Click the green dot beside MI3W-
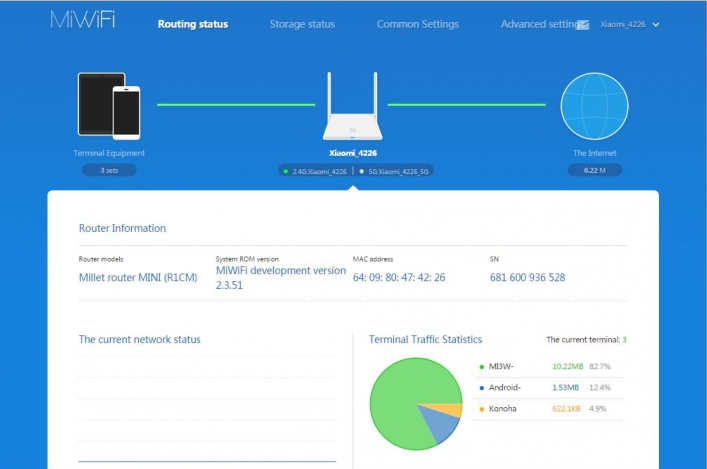The height and width of the screenshot is (469, 707). [x=482, y=367]
